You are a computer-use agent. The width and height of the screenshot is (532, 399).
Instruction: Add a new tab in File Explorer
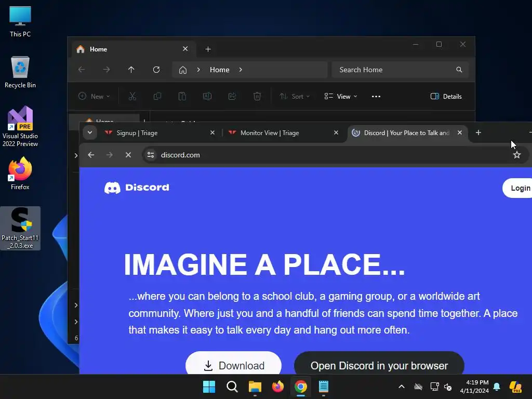[208, 49]
